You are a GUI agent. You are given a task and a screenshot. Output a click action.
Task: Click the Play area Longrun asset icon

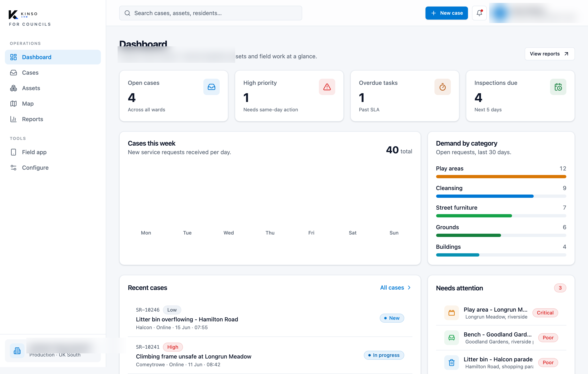451,313
